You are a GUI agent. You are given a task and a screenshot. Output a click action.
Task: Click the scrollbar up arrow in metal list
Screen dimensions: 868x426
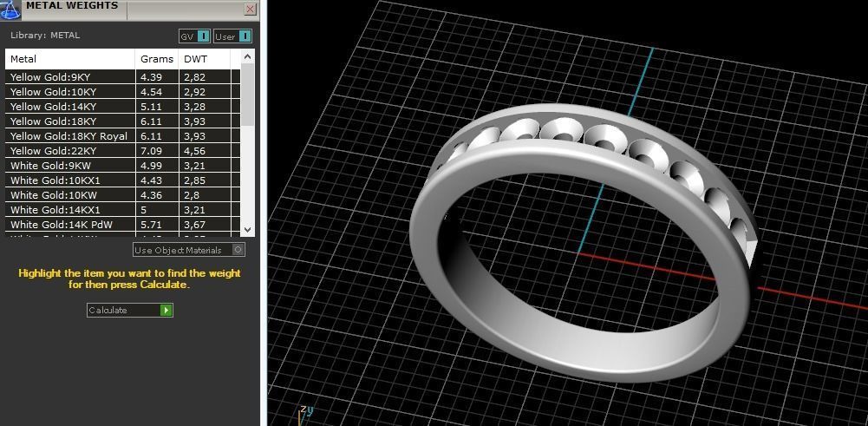click(247, 56)
